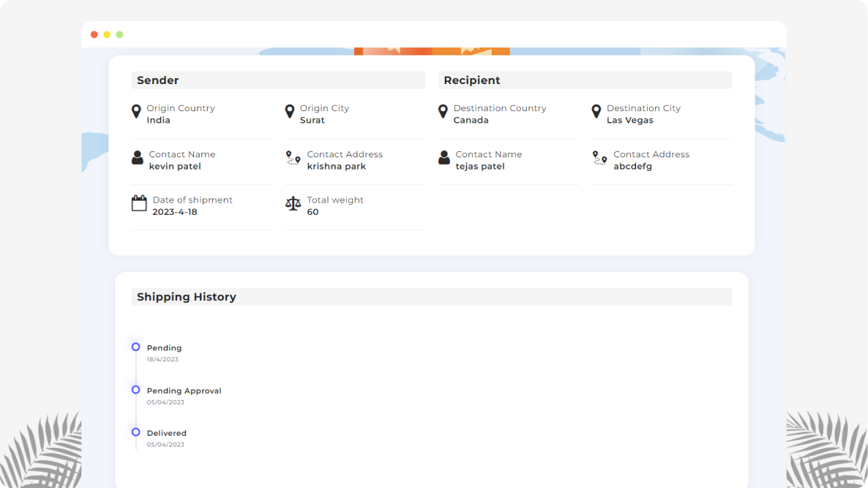Select the Destination Country pin icon

tap(443, 111)
